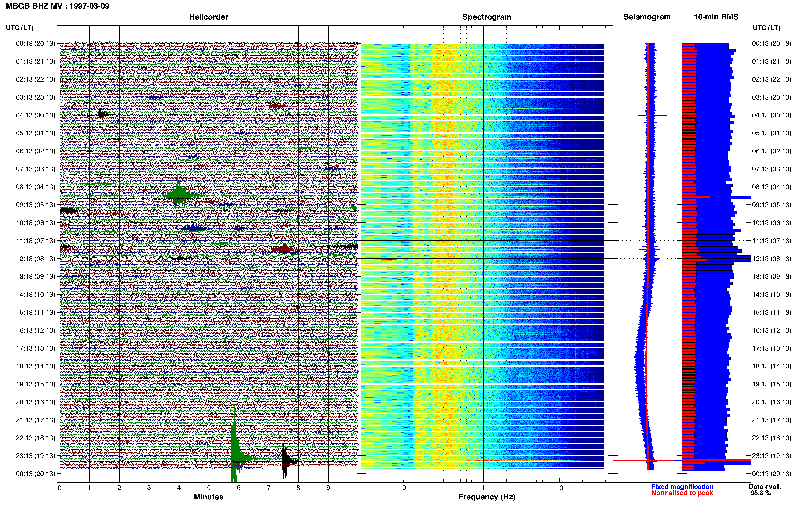Click left time label '03:13 (23:13)'
Screen dimensions: 812x508
click(x=36, y=97)
